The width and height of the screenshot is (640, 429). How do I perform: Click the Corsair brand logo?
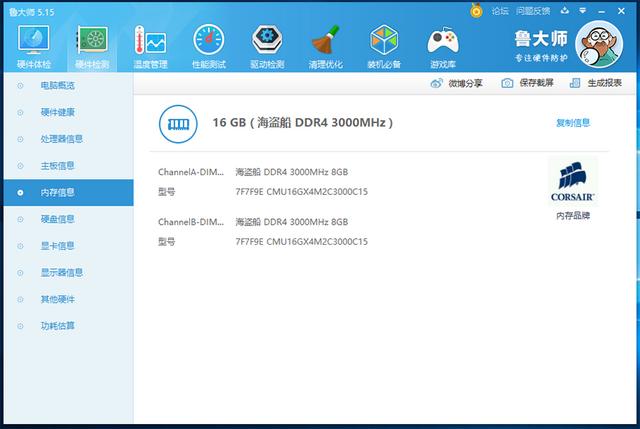[x=573, y=182]
